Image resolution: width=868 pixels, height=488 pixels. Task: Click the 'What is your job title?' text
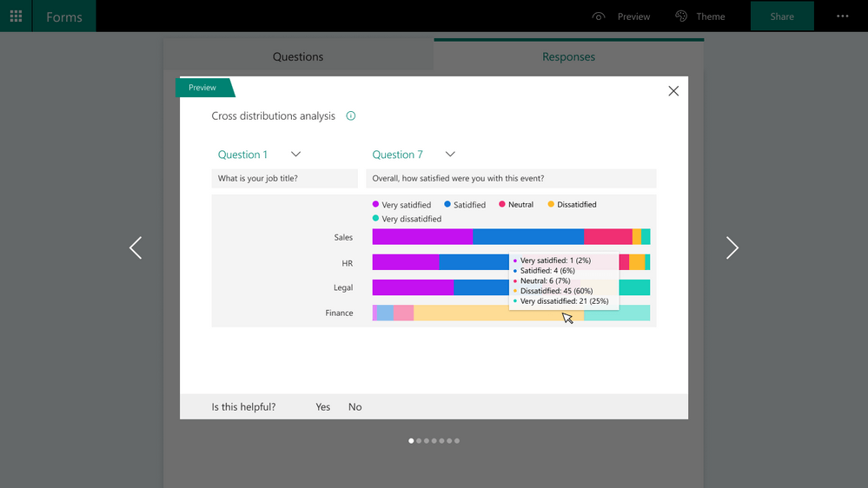[257, 178]
